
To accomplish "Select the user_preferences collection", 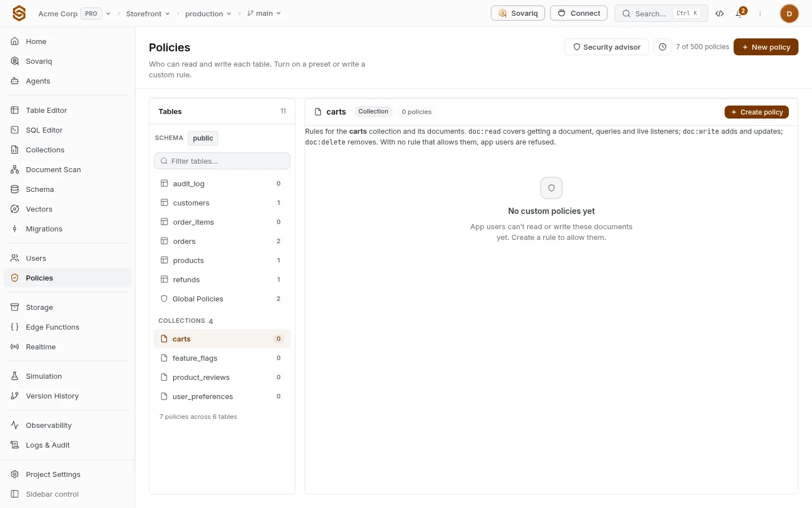I will pyautogui.click(x=222, y=396).
